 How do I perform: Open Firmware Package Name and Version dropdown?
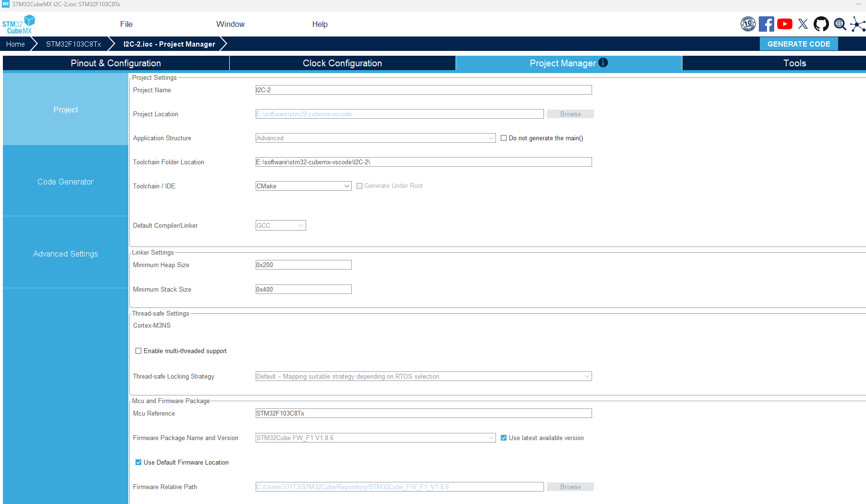(x=375, y=438)
